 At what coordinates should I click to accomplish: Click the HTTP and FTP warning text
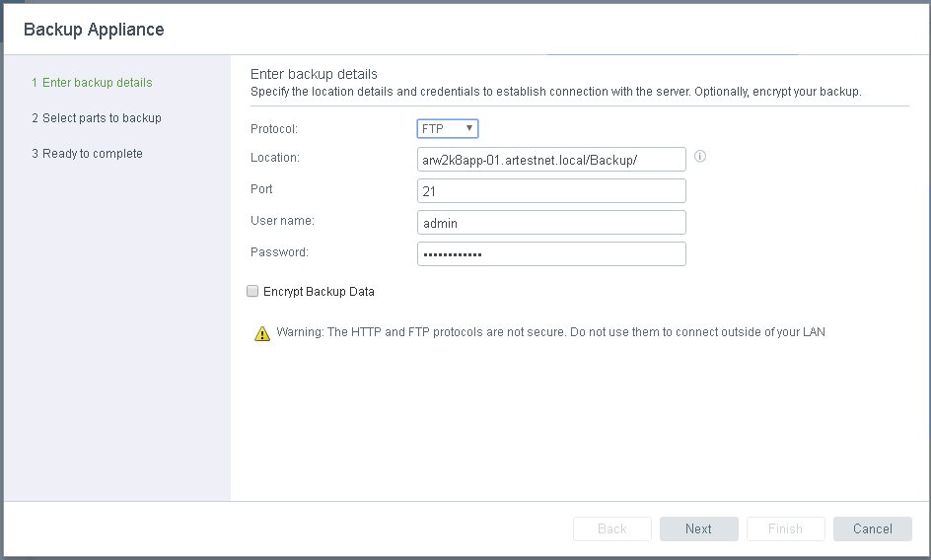coord(551,332)
